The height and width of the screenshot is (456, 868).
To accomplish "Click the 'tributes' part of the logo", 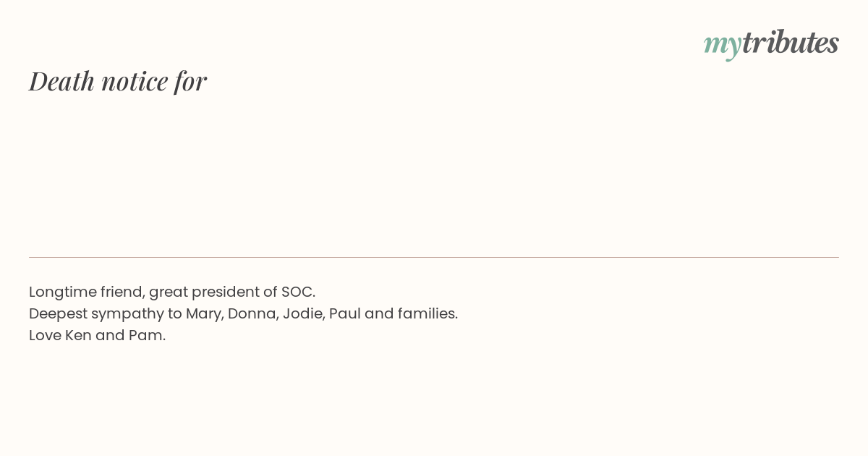I will (791, 42).
